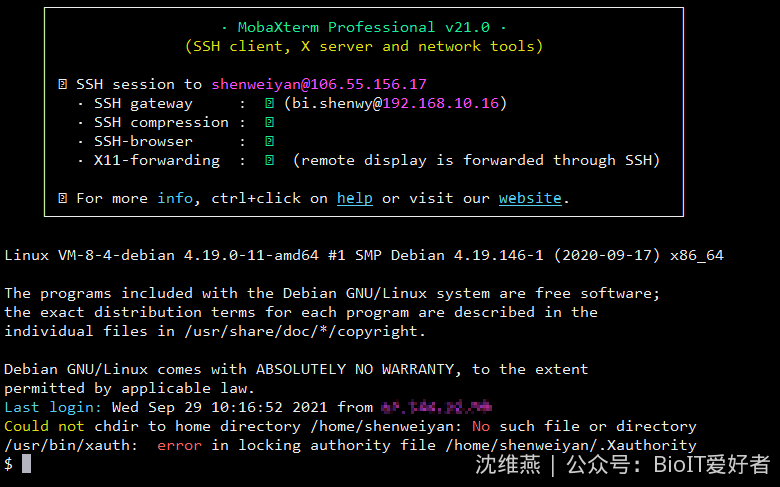Click the blurred last login IP address
Viewport: 780px width, 487px height.
tap(436, 407)
